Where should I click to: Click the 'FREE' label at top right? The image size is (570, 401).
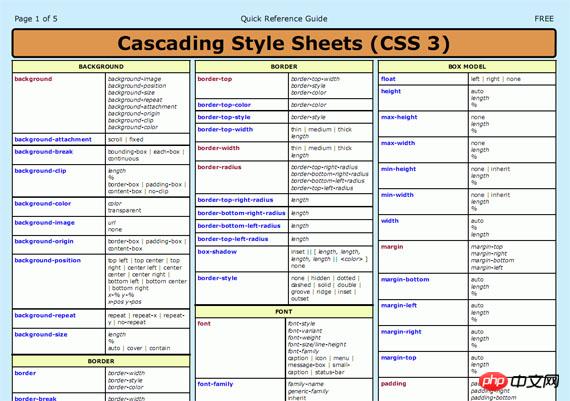(x=544, y=19)
